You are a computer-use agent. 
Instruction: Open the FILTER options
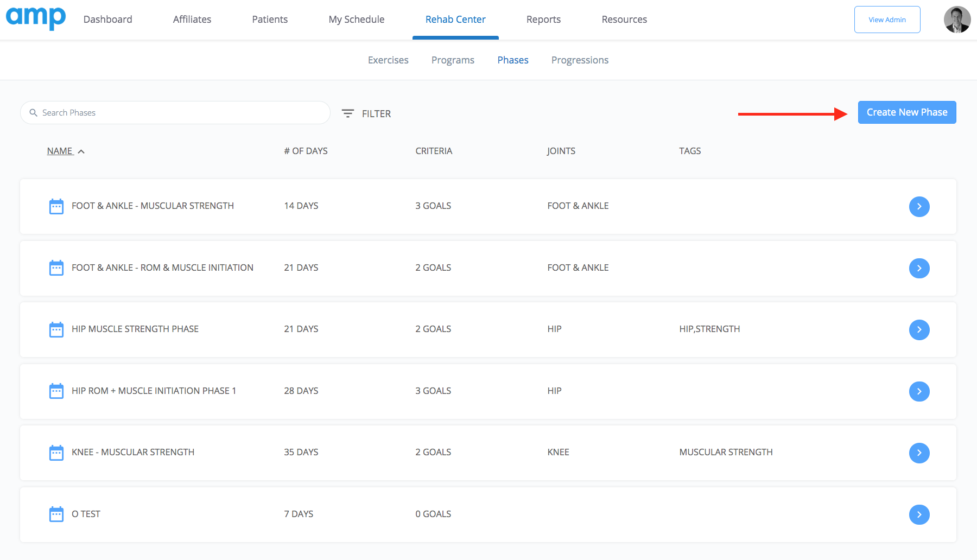click(366, 113)
